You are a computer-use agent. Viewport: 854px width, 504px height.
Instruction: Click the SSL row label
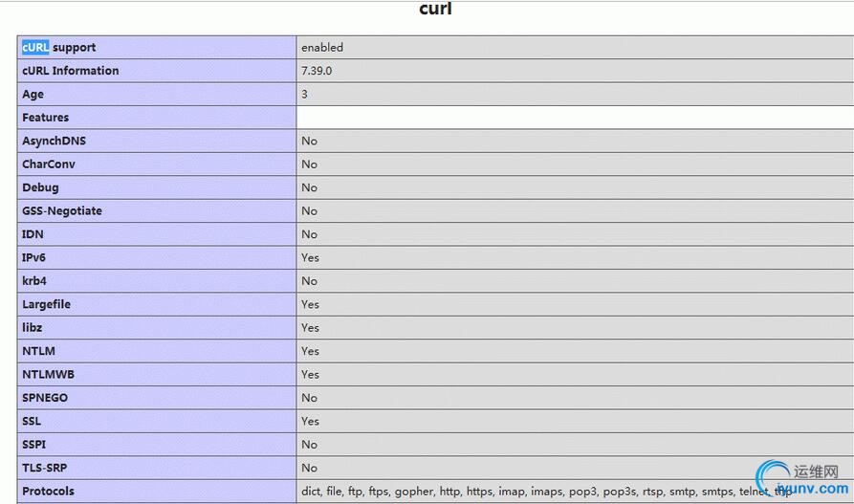[x=32, y=421]
